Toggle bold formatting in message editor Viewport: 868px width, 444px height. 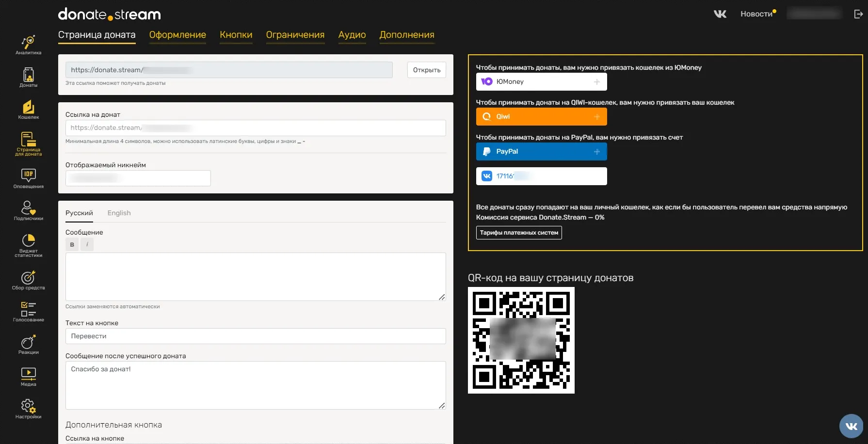click(x=72, y=244)
